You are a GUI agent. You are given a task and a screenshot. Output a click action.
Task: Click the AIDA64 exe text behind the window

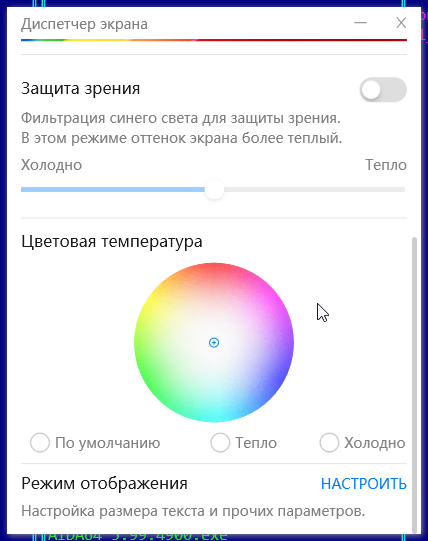tap(137, 537)
